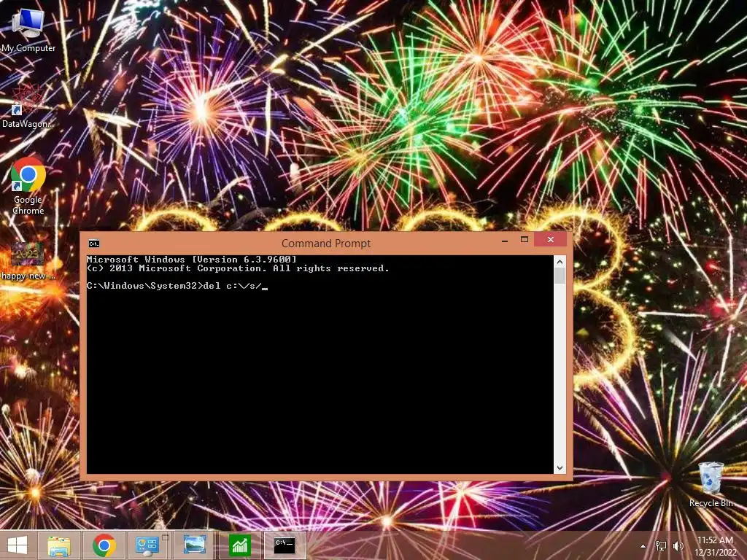Click scroll down arrow in Command Prompt
Image resolution: width=747 pixels, height=560 pixels.
tap(560, 468)
